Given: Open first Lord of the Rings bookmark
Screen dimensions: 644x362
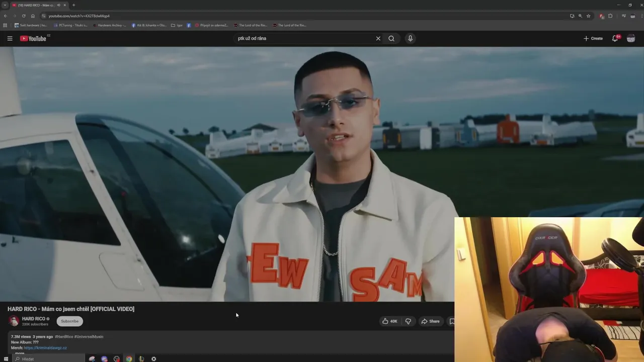Looking at the screenshot, I should pyautogui.click(x=251, y=25).
